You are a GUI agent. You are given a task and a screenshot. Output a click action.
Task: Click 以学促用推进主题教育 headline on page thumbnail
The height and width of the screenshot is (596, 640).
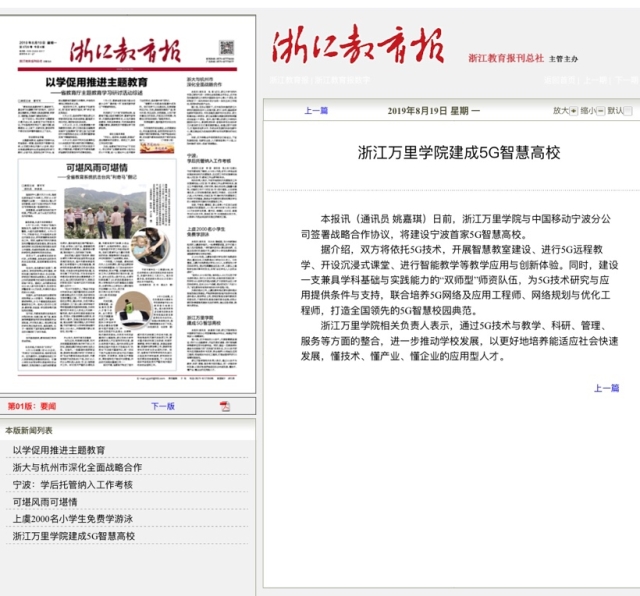click(x=96, y=82)
